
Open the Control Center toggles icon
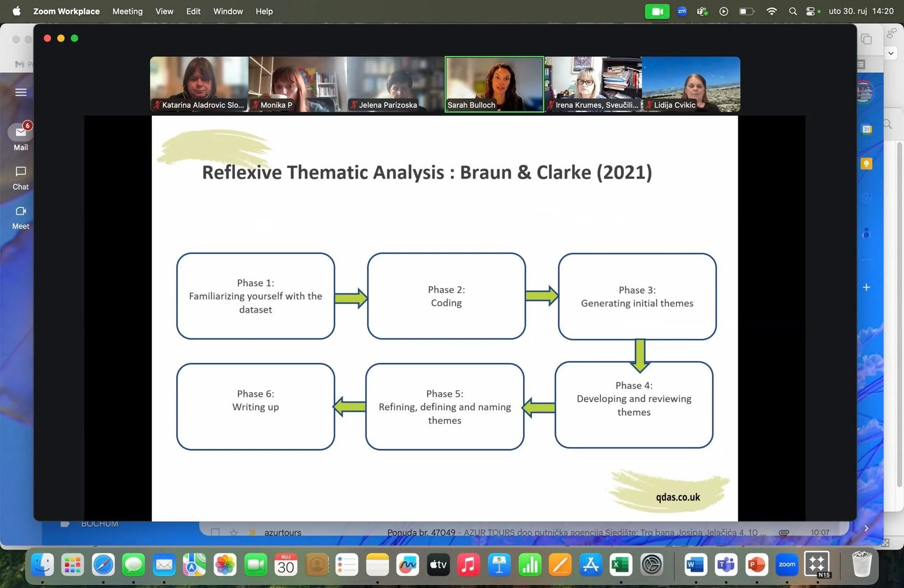point(810,11)
